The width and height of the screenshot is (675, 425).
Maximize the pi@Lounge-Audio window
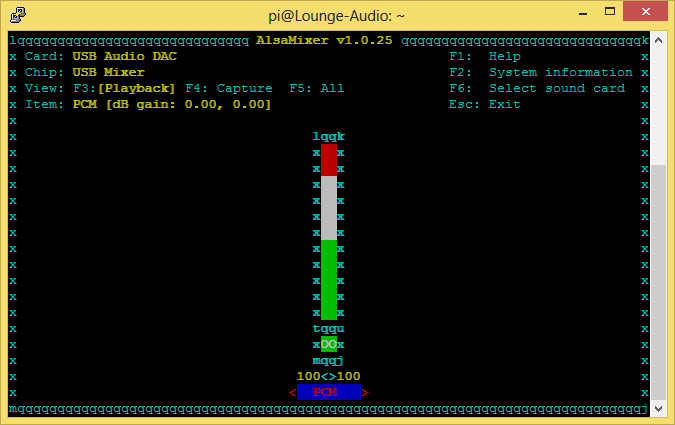pyautogui.click(x=610, y=12)
